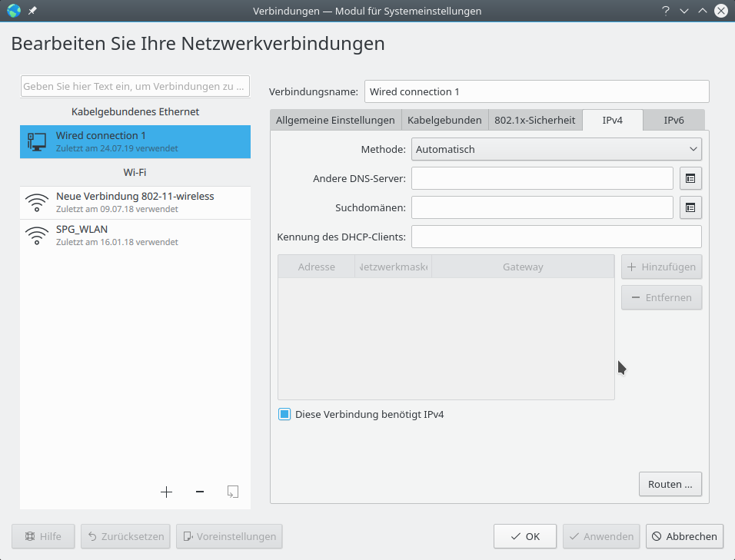Click the Abbrechen button
Screen dimensions: 735x560
coord(684,536)
